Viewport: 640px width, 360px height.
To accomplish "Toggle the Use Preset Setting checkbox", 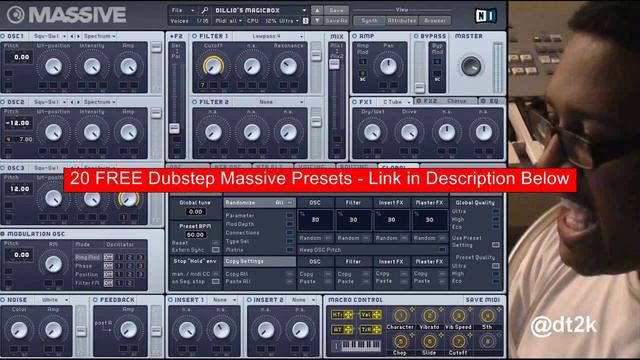I will [x=496, y=245].
